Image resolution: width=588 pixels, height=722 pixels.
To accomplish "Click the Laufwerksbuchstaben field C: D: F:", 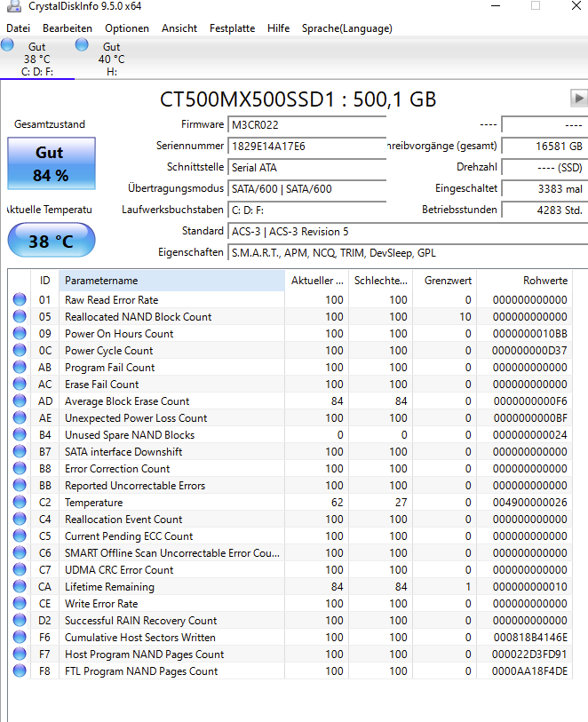I will point(307,210).
